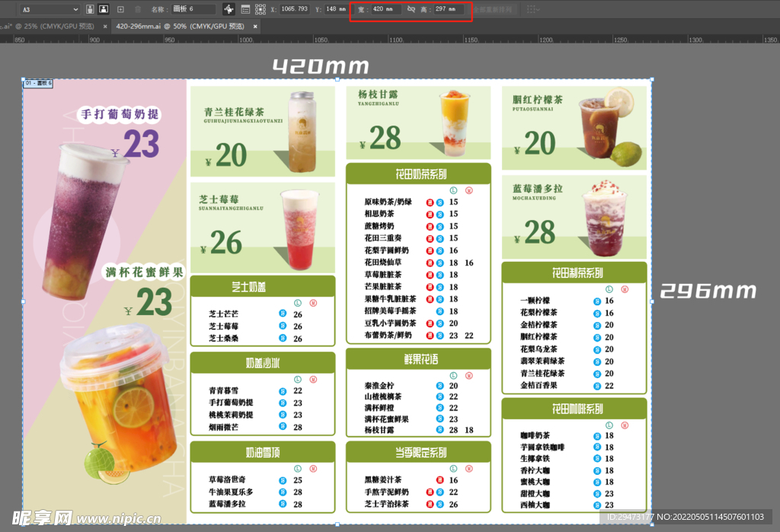Toggle move artwork with artboard icon
Screen dimensions: 780x532
point(229,9)
